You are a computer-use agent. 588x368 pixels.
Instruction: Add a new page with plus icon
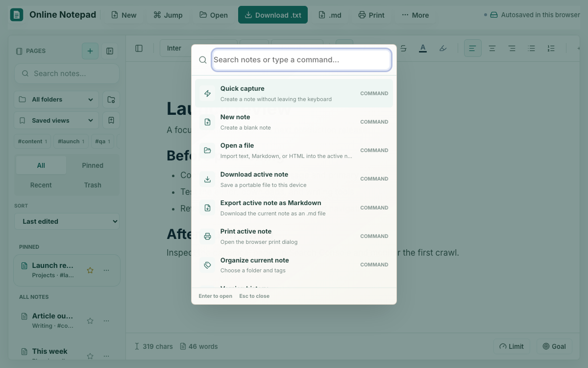90,51
